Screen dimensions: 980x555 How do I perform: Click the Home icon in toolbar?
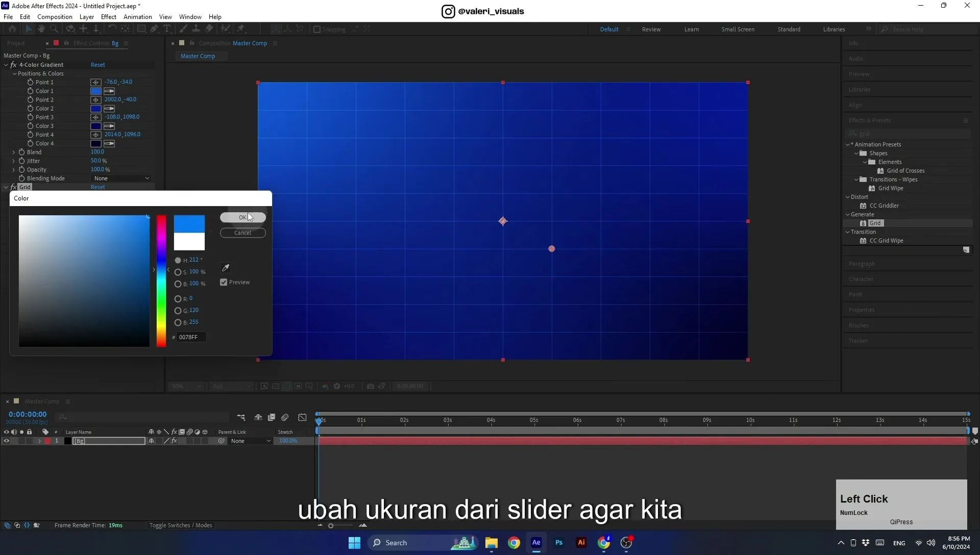tap(12, 29)
